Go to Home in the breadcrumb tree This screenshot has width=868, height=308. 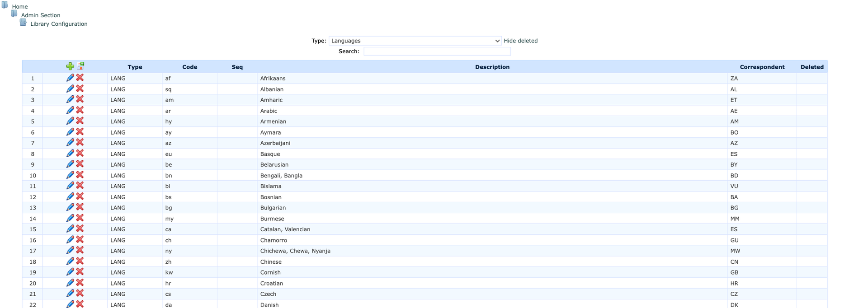pyautogui.click(x=20, y=7)
